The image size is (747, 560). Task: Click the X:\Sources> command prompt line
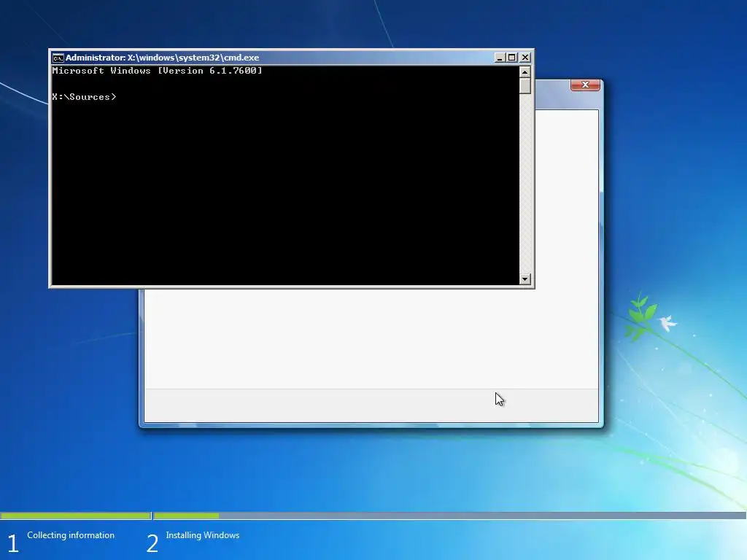[x=84, y=97]
